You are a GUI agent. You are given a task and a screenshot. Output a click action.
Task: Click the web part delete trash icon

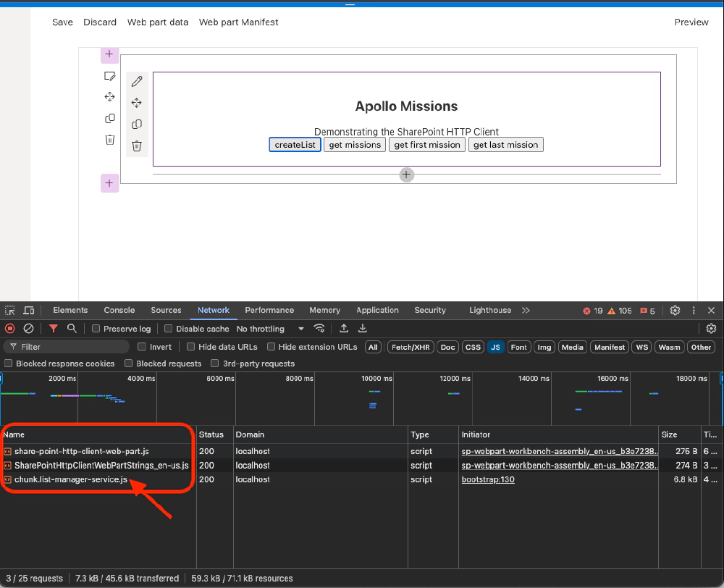pos(137,146)
